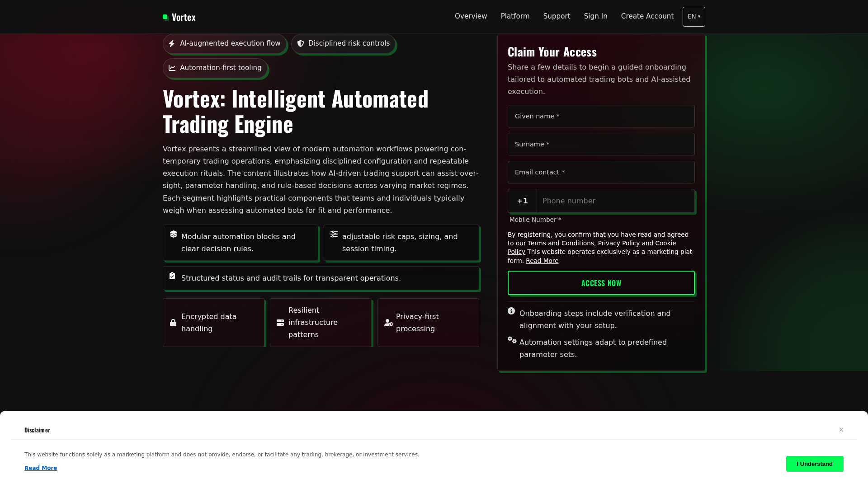Click the gears icon beside Automation settings

pyautogui.click(x=512, y=340)
